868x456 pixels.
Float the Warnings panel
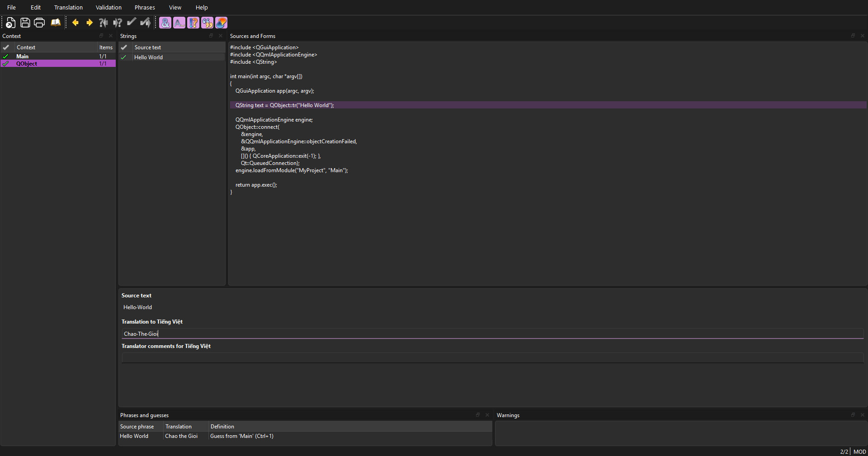[853, 415]
